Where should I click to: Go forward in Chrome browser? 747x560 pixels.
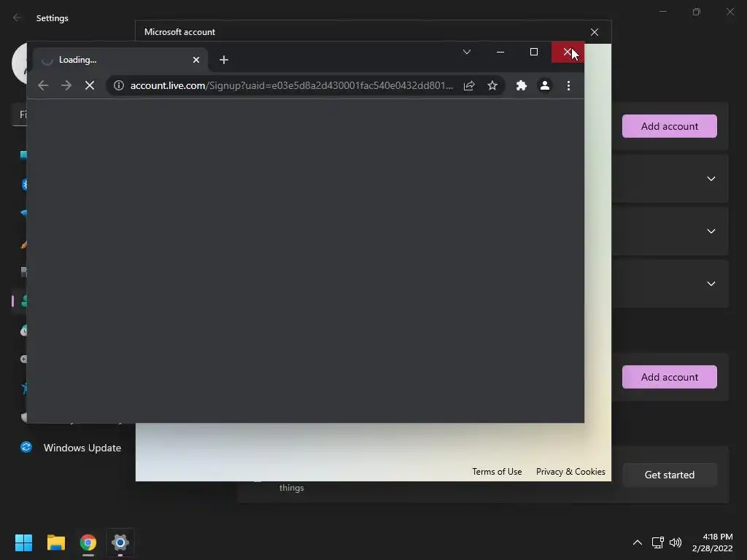pyautogui.click(x=66, y=85)
